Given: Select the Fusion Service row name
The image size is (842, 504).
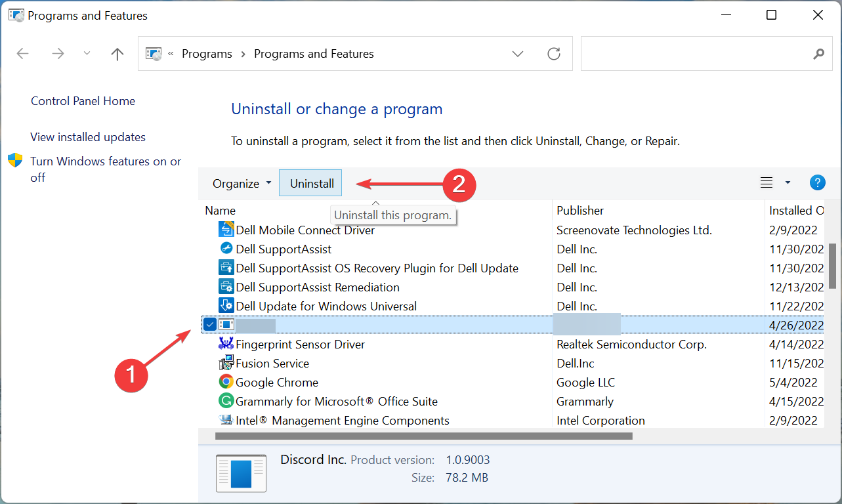Looking at the screenshot, I should 272,364.
